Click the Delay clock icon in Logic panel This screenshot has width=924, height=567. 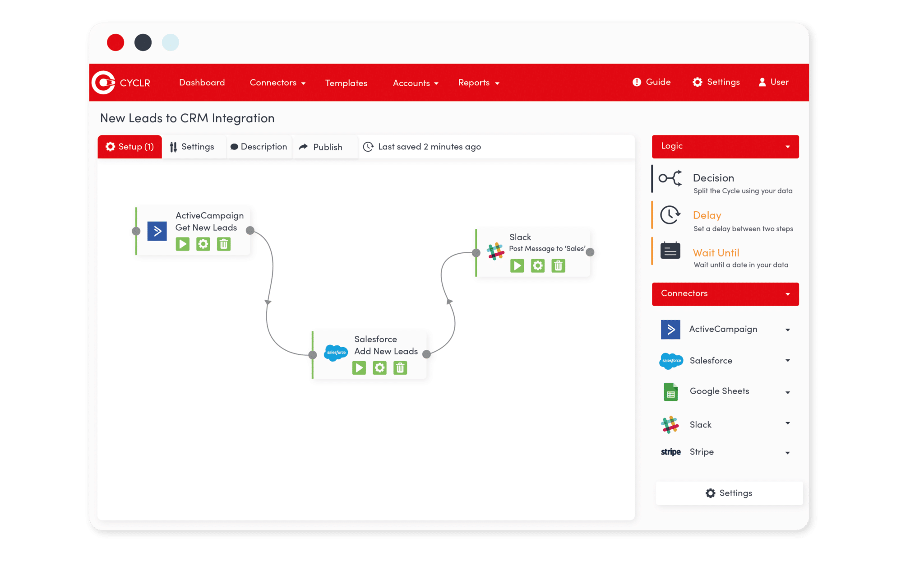(x=670, y=215)
